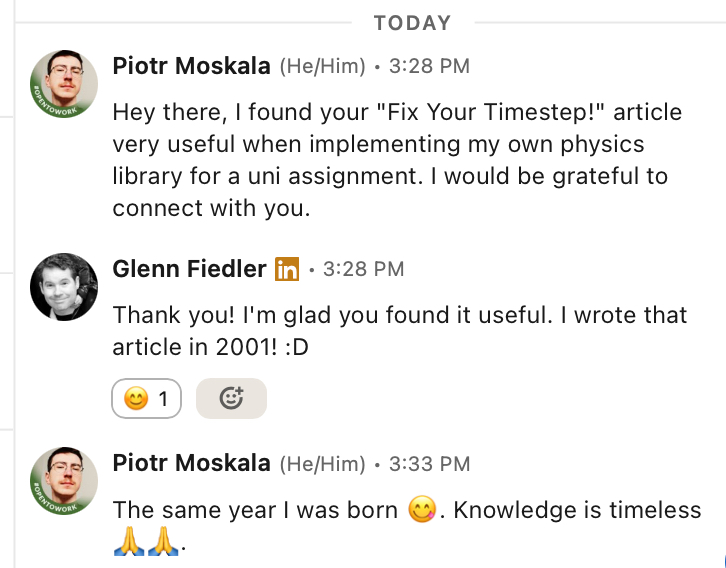This screenshot has width=726, height=568.
Task: Open Glenn Fiedler's black-and-white profile photo
Action: [65, 286]
